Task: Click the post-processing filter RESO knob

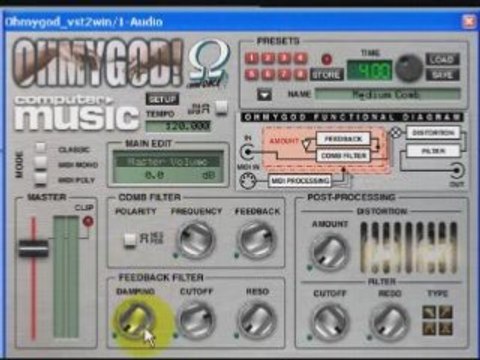Action: point(389,322)
